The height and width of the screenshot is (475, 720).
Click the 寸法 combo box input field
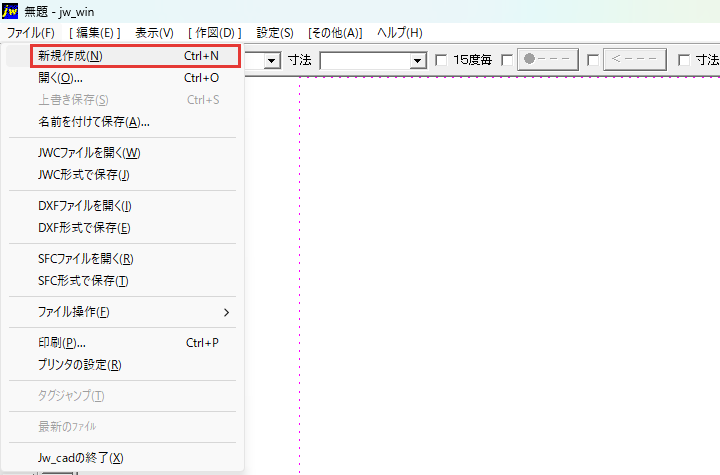click(366, 61)
